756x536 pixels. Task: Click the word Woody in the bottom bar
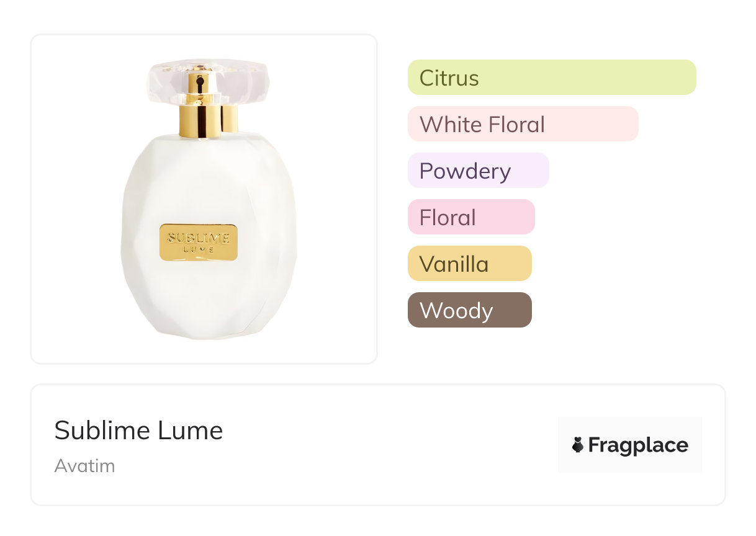pyautogui.click(x=456, y=311)
